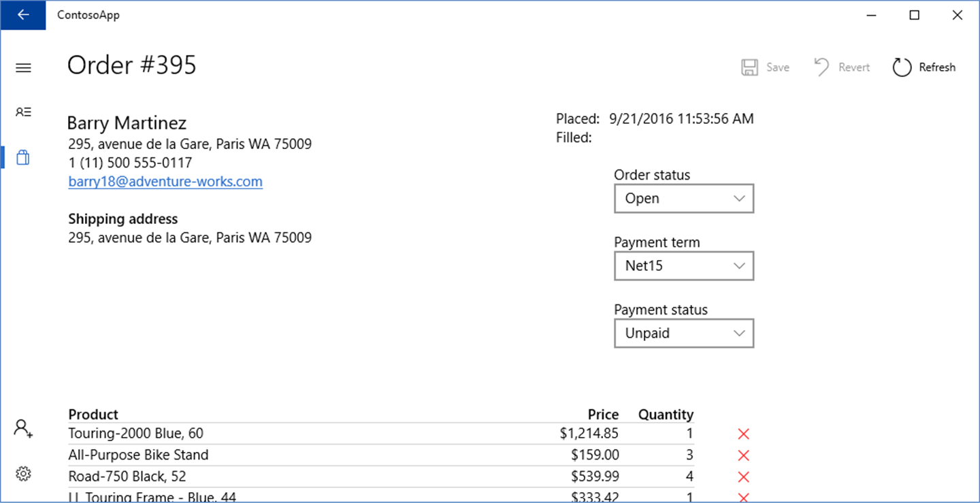The height and width of the screenshot is (503, 980).
Task: Open the hamburger navigation menu
Action: tap(23, 67)
